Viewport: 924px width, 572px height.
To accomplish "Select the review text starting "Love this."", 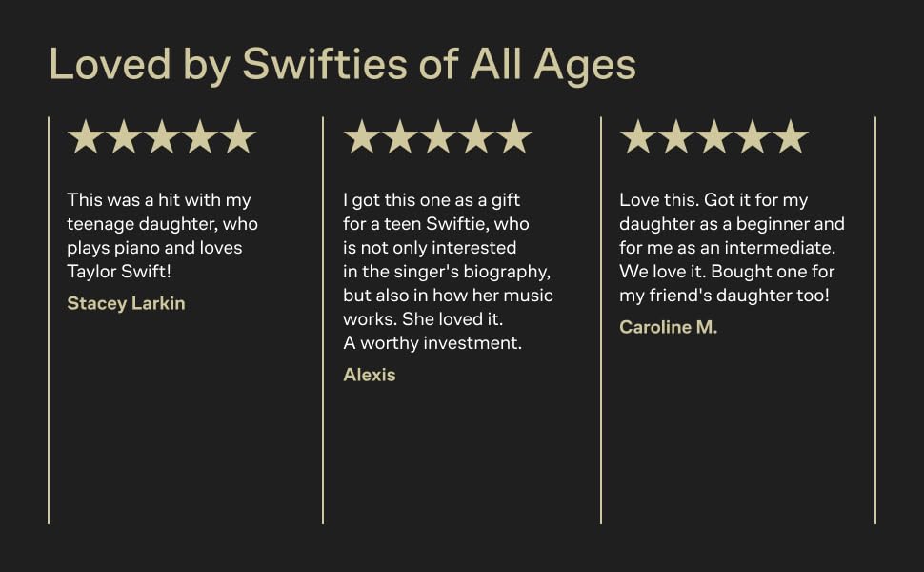I will (x=732, y=248).
